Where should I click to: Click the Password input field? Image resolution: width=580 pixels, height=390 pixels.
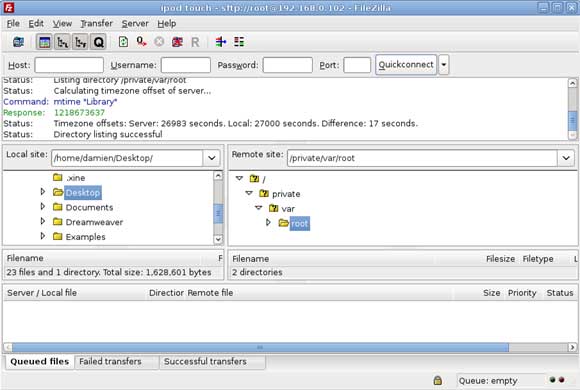pos(287,65)
